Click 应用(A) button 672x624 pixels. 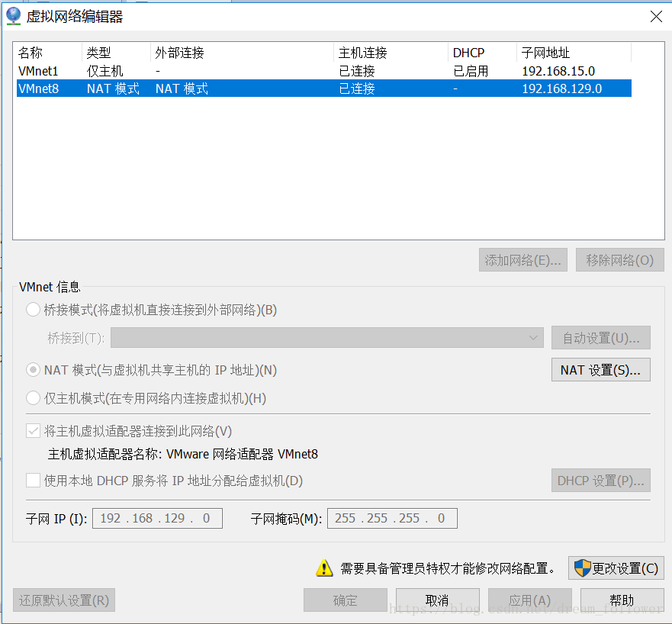529,600
